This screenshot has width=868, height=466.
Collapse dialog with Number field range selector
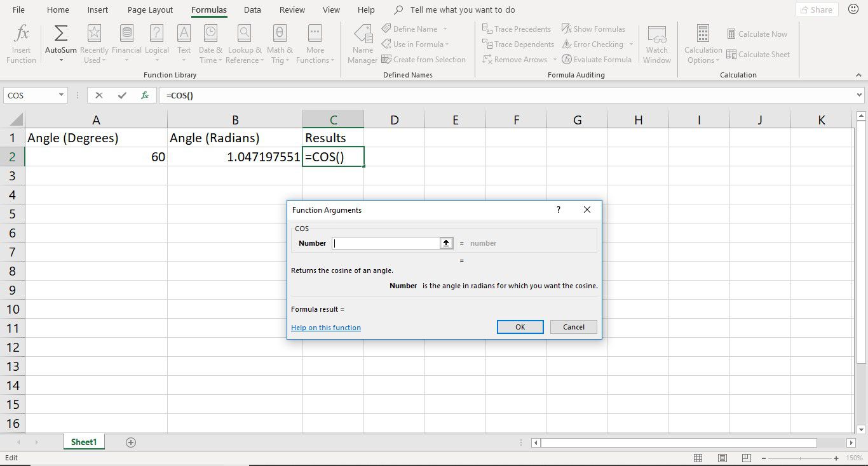pyautogui.click(x=446, y=243)
